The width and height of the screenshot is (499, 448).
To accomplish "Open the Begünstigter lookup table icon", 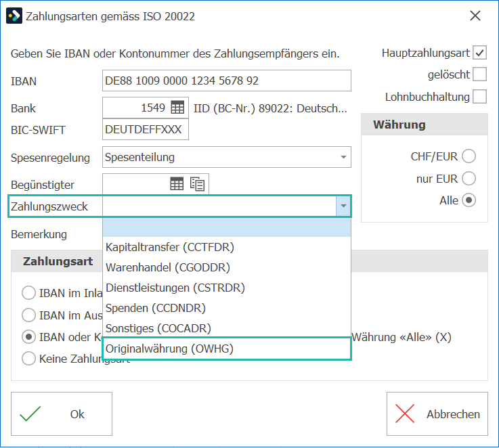I will [x=177, y=184].
